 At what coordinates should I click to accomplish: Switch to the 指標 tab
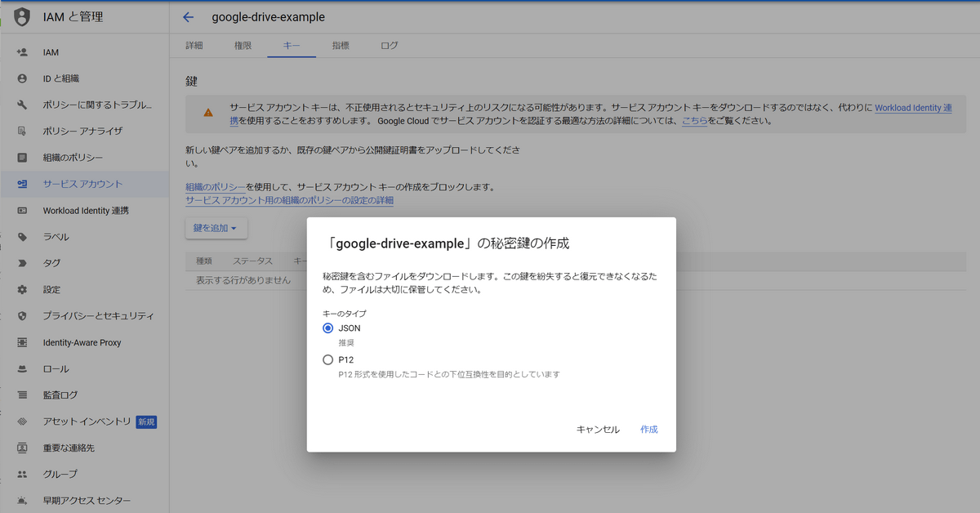click(x=341, y=46)
